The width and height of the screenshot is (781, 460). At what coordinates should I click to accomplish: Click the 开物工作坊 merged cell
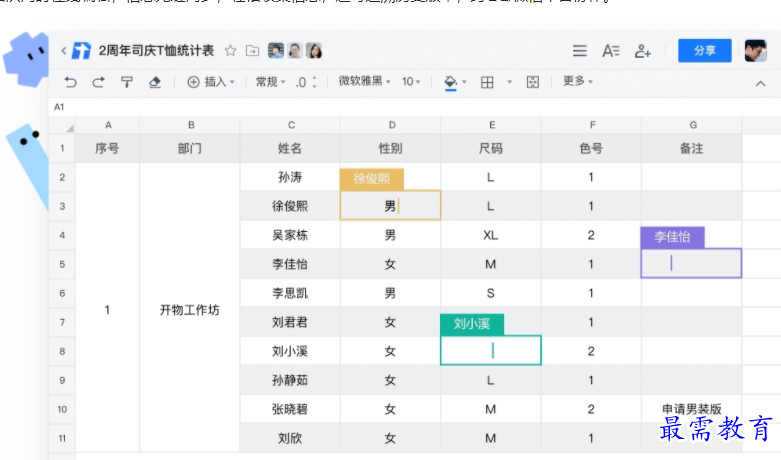click(x=190, y=310)
